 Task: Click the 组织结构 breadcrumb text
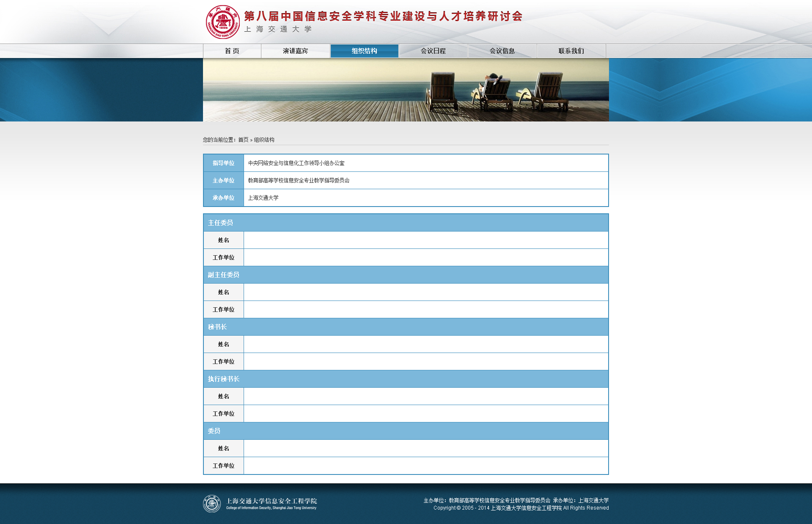264,140
